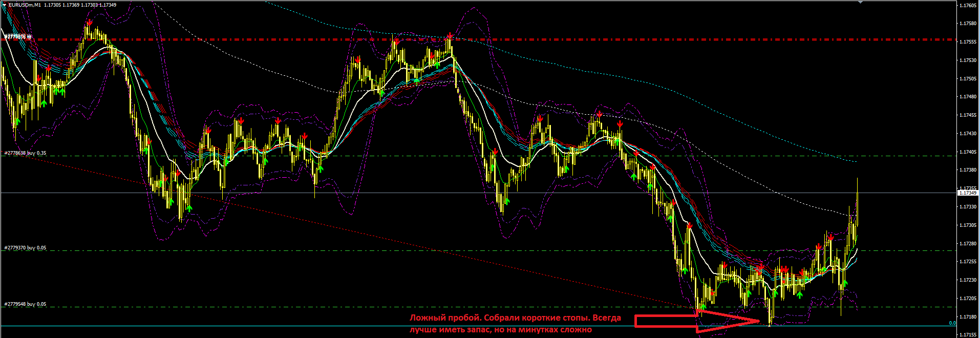Click the chart shift triangle marker on top edge
This screenshot has width=980, height=338.
click(861, 2)
